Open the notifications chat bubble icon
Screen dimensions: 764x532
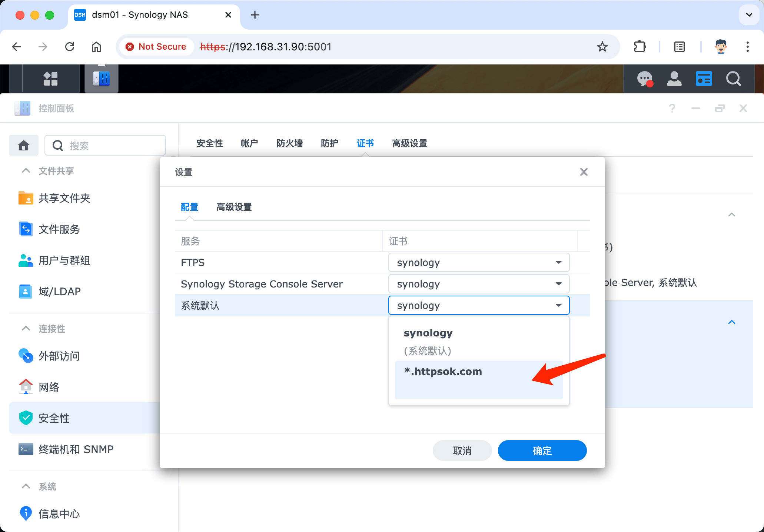click(644, 79)
